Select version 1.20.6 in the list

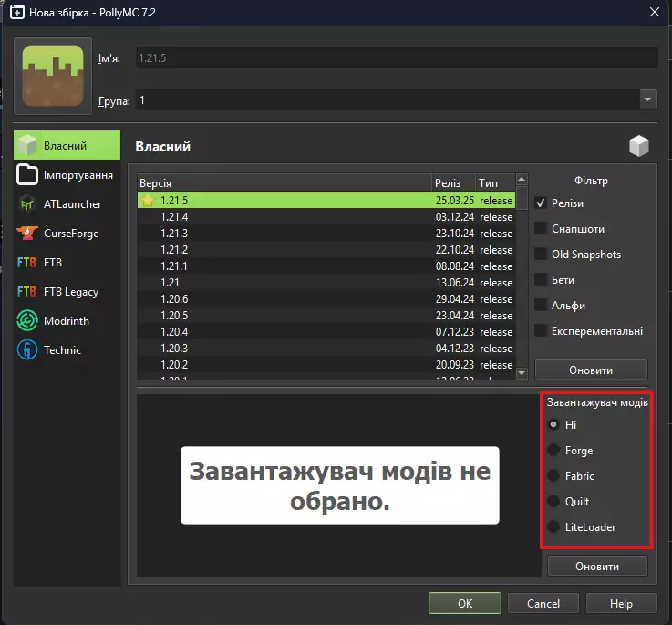(x=326, y=298)
